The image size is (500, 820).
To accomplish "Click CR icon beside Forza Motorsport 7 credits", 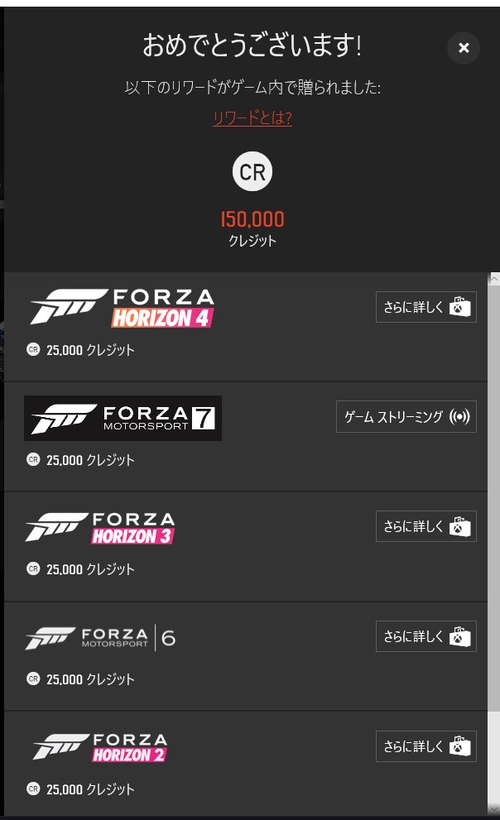I will click(33, 459).
